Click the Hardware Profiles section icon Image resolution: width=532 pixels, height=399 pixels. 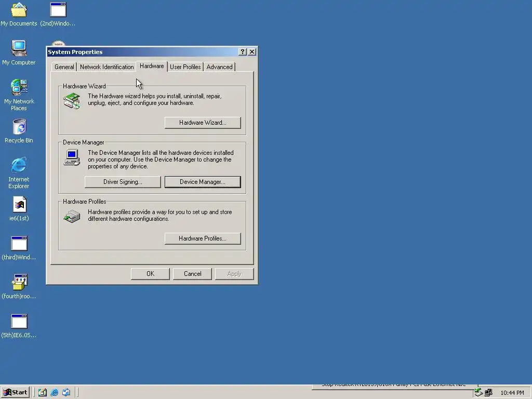click(72, 216)
